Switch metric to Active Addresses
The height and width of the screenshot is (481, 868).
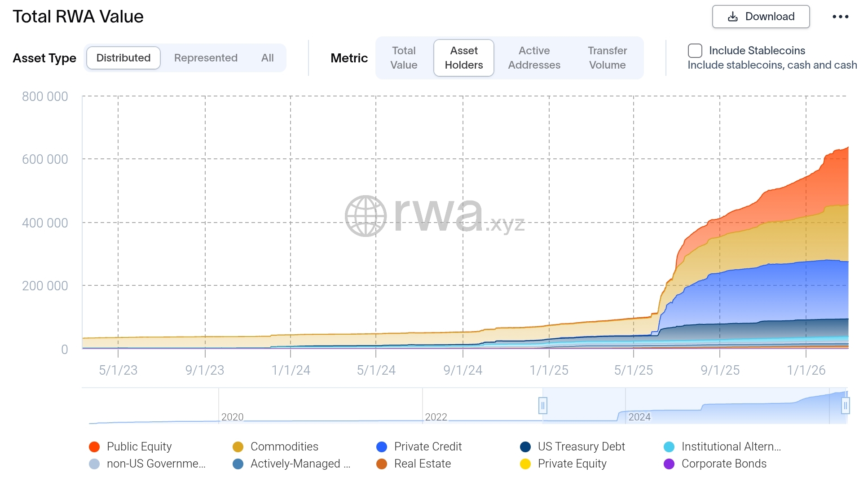534,58
